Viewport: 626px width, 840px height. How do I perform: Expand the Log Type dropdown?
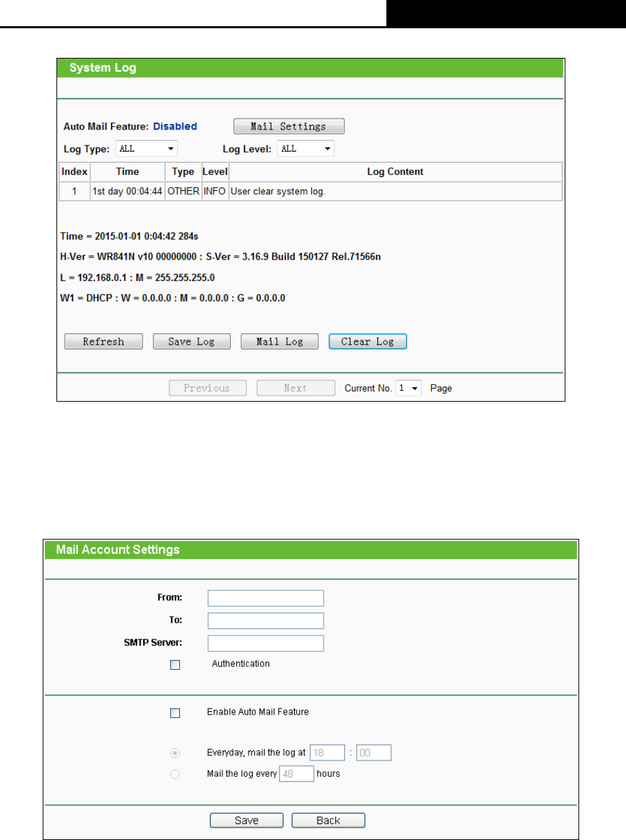tap(147, 149)
